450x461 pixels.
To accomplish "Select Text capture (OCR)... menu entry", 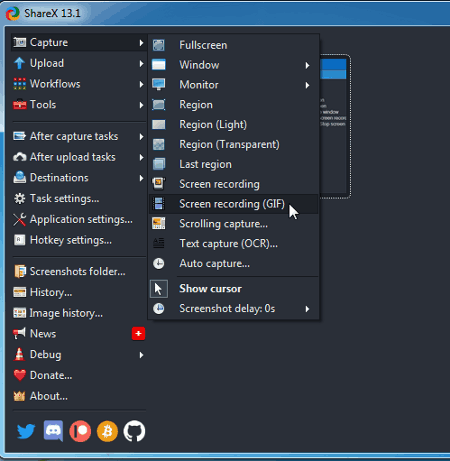I will pyautogui.click(x=234, y=243).
